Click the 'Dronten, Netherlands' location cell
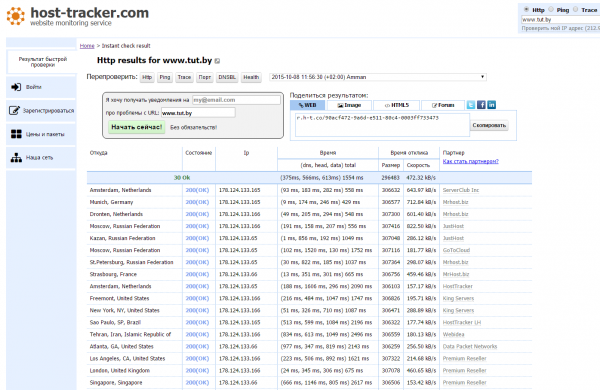Viewport: 600px width, 390px height. (x=116, y=214)
